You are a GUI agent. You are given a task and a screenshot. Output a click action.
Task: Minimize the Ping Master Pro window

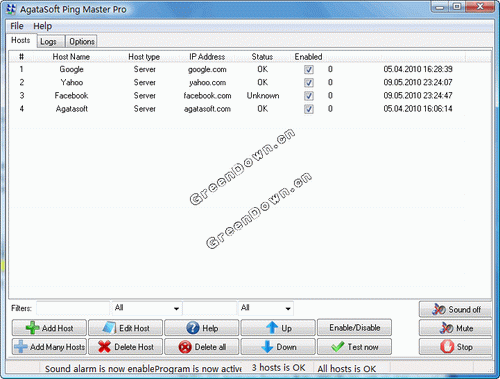tap(440, 7)
